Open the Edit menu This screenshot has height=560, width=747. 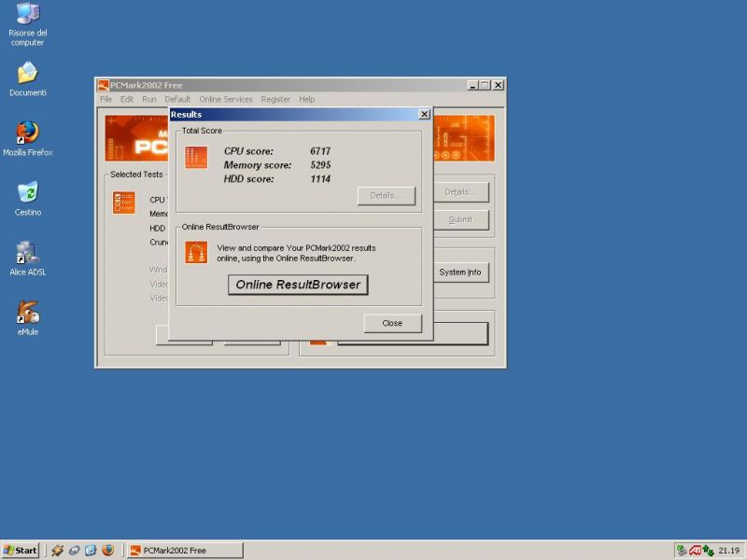point(127,99)
